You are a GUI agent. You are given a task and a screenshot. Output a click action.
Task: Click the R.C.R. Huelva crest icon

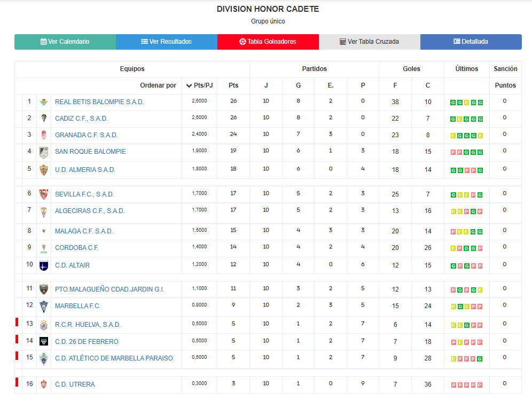44,325
